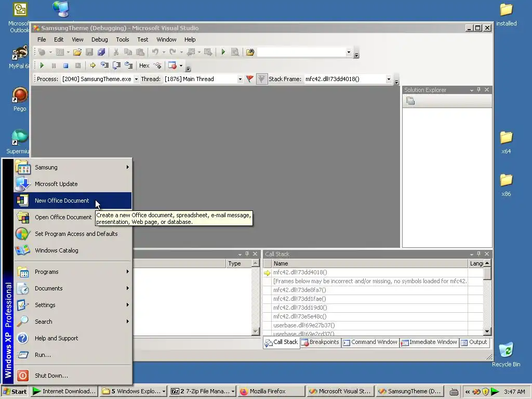Viewport: 532px width, 399px height.
Task: Open Undo history dropdown arrow
Action: (164, 52)
